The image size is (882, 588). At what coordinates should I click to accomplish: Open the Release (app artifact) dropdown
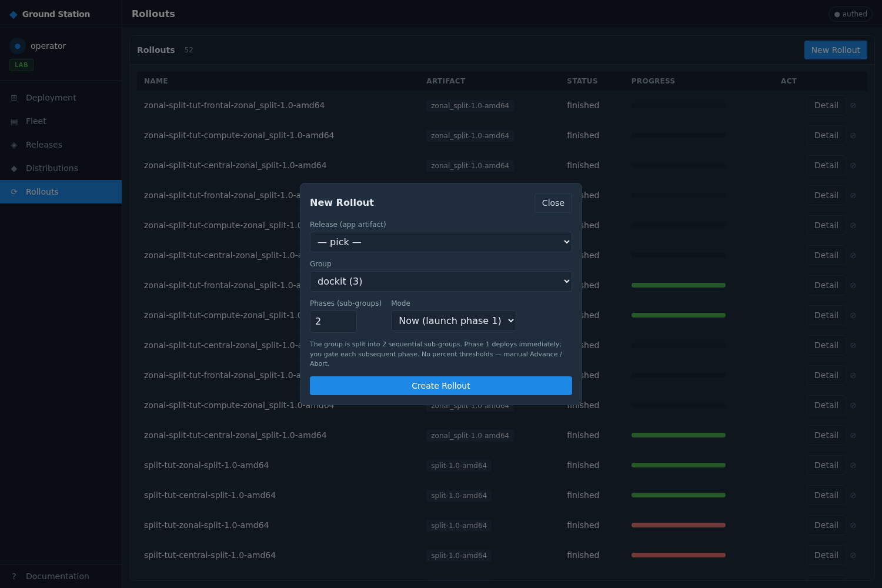[x=441, y=242]
